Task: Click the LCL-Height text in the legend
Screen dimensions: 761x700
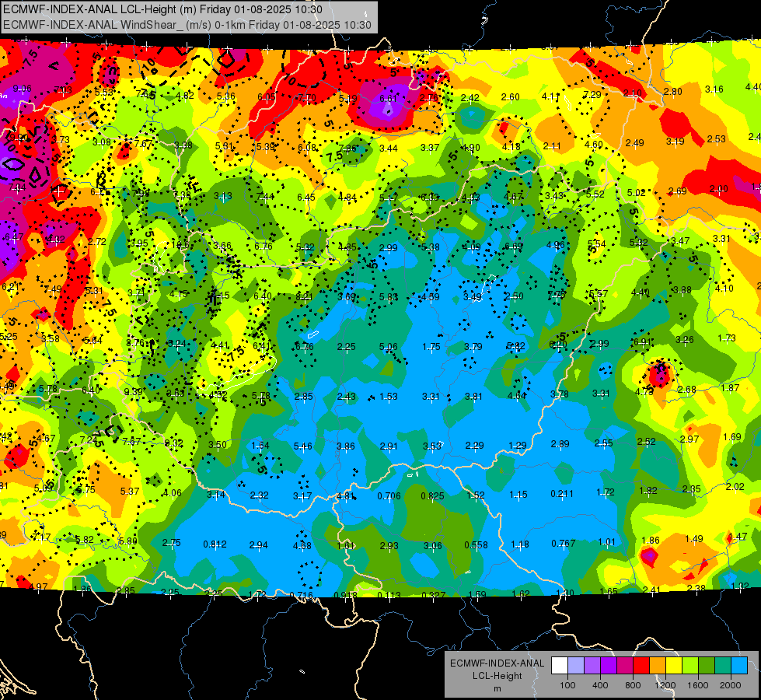Action: pyautogui.click(x=497, y=676)
